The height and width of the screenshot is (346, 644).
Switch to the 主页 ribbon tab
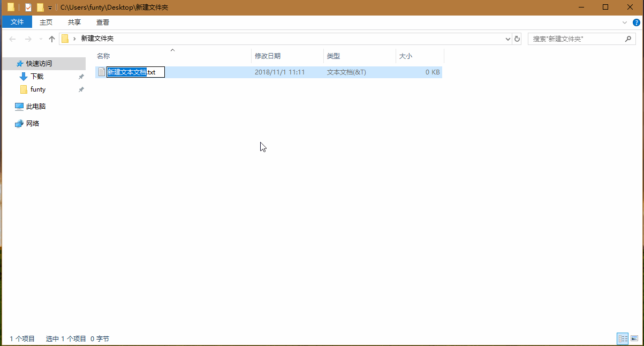(46, 22)
